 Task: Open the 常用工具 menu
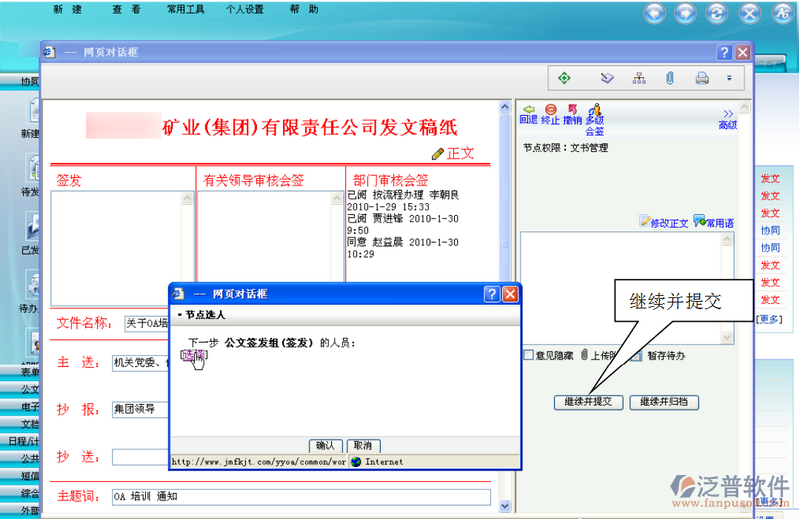coord(186,9)
